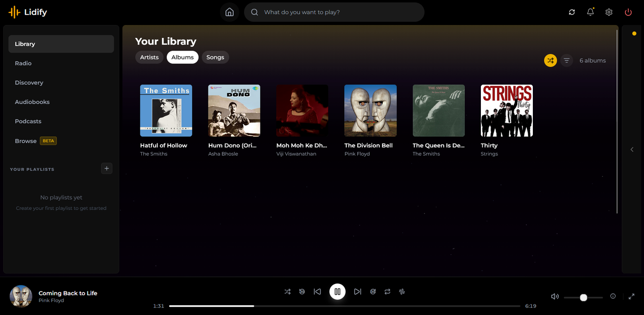This screenshot has width=644, height=315.
Task: Click the 'Strings' artist name under Thirty
Action: tap(489, 154)
